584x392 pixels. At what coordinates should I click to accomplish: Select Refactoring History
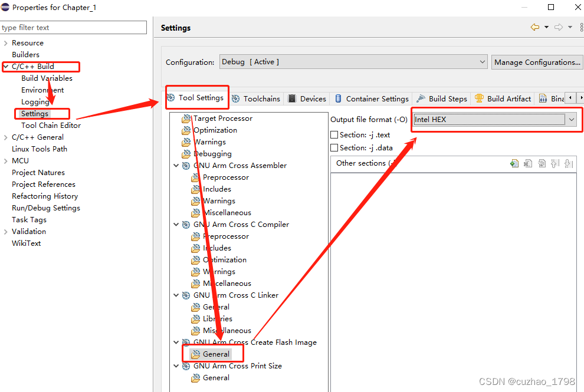pos(45,196)
